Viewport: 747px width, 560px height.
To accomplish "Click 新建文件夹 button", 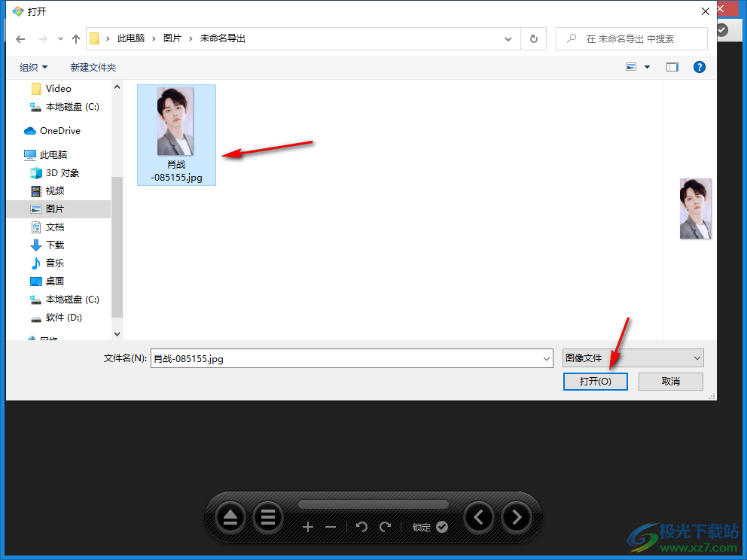I will [93, 68].
